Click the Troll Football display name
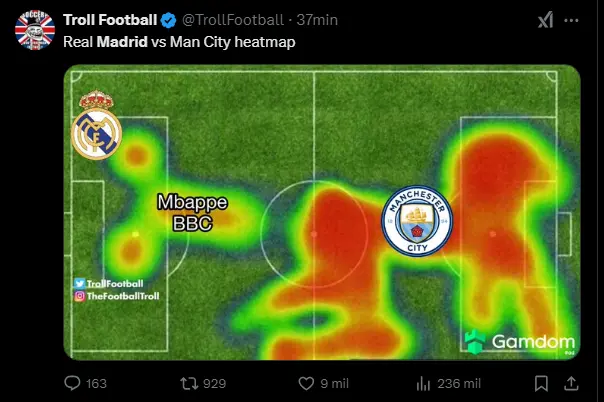Screen dimensions: 604x402 click(x=110, y=20)
